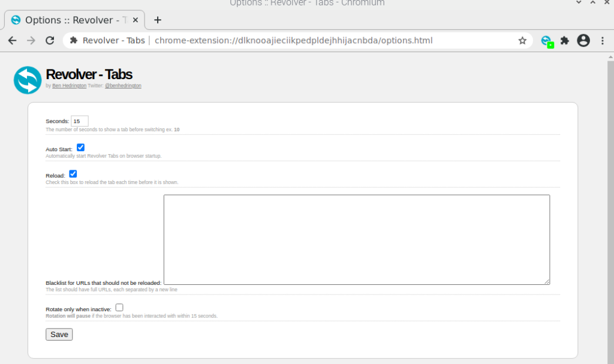Image resolution: width=614 pixels, height=364 pixels.
Task: Uncheck the Reload option
Action: coord(73,173)
